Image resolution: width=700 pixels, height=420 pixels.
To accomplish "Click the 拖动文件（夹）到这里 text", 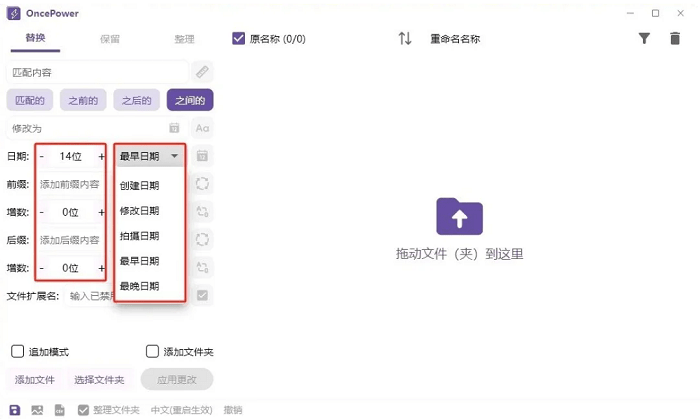I will pos(459,254).
